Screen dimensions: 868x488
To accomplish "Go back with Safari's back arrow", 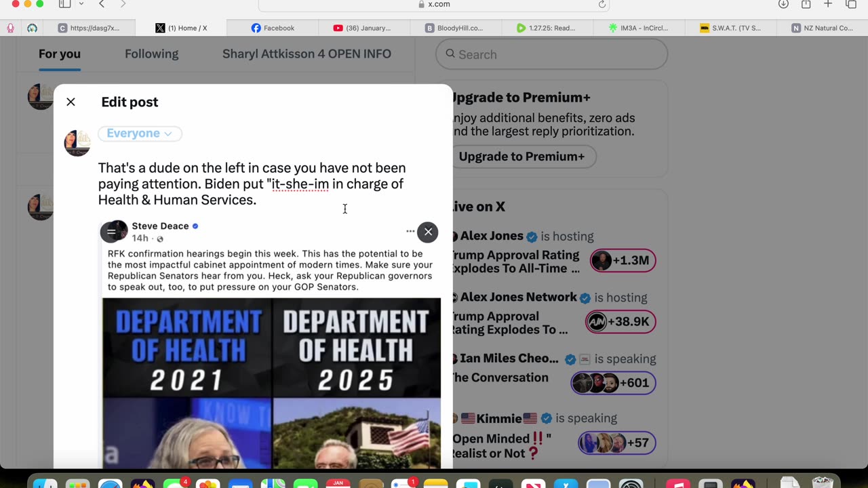I will click(x=102, y=4).
